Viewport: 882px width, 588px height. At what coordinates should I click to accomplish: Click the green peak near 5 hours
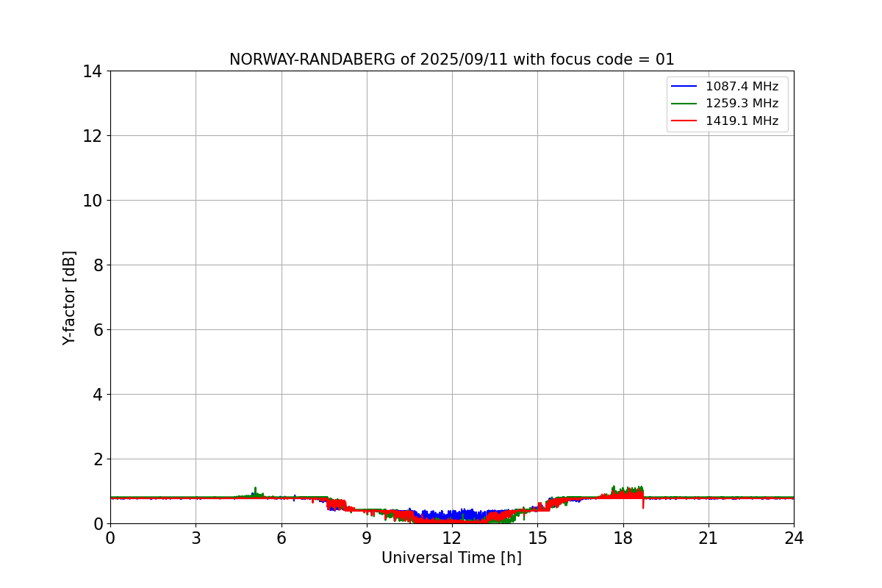(255, 491)
